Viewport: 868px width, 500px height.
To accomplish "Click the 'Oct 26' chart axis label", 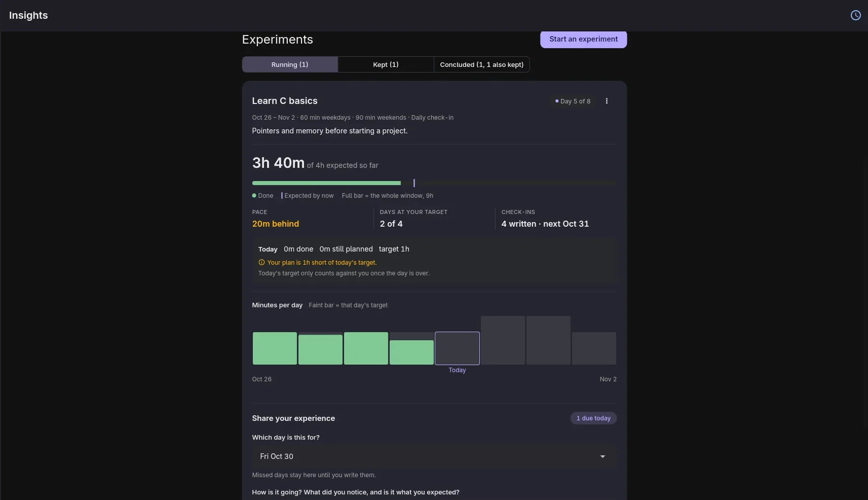I will (x=262, y=379).
